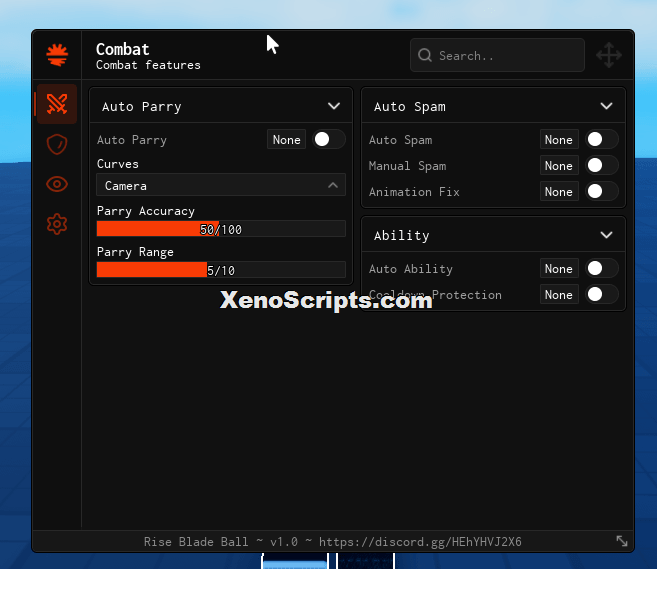Screen dimensions: 657x599
Task: Click the Combat features subtitle
Action: point(148,65)
